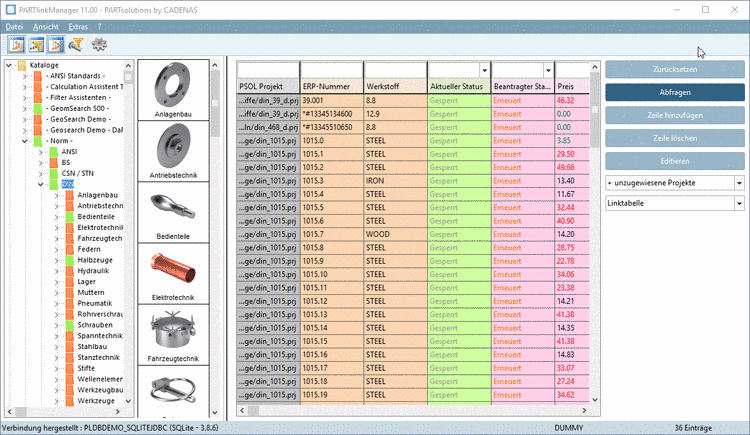The image size is (750, 435).
Task: Click the Zeile hinzufügen button
Action: [x=675, y=115]
